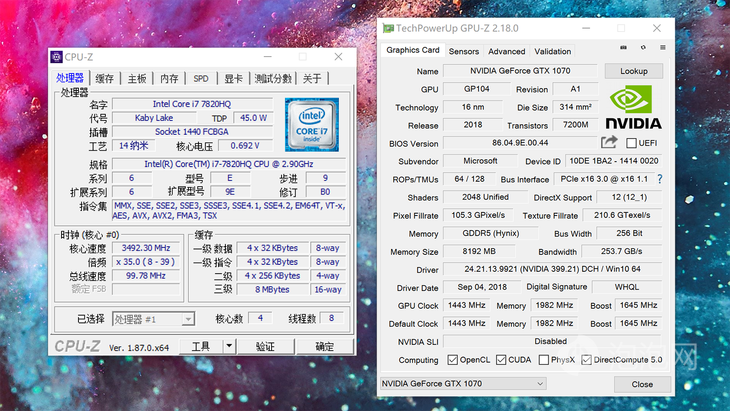Toggle the OpenCL checkbox

coord(452,360)
